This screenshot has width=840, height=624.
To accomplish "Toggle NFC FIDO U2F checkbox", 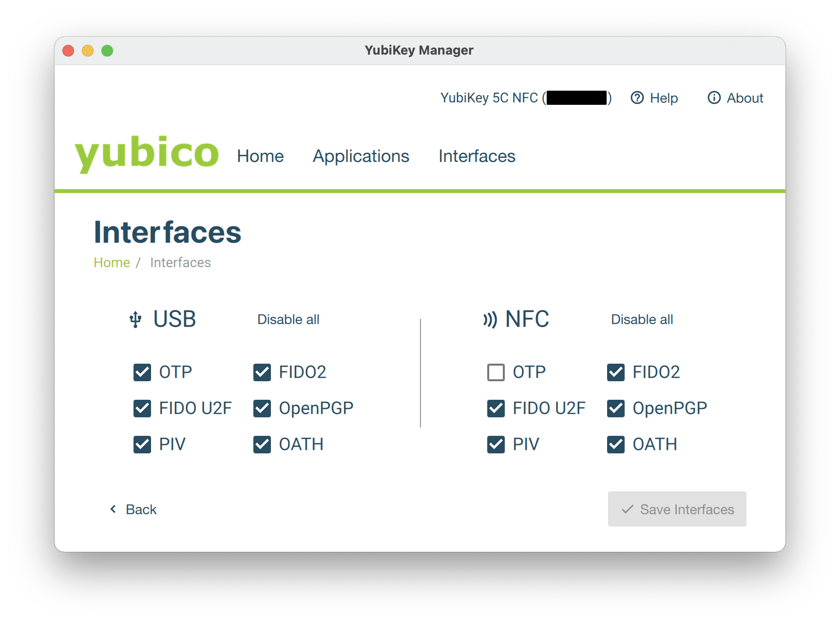I will coord(496,409).
